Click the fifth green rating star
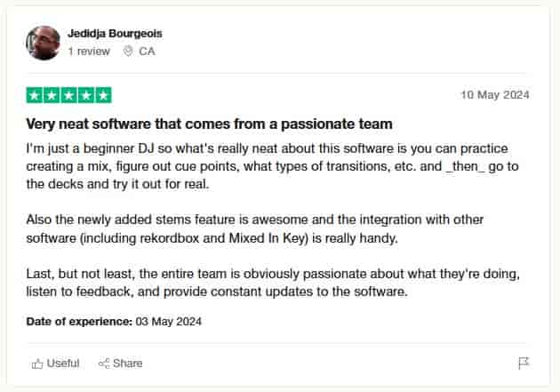This screenshot has height=392, width=560. click(x=103, y=95)
